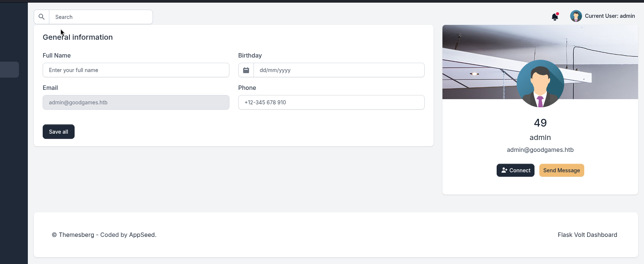Click the magnifier search icon
This screenshot has height=264, width=644.
42,17
